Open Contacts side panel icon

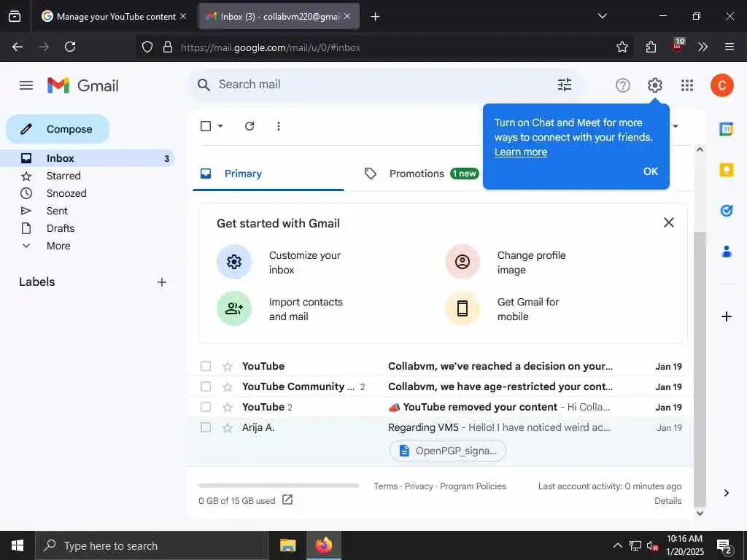[726, 252]
